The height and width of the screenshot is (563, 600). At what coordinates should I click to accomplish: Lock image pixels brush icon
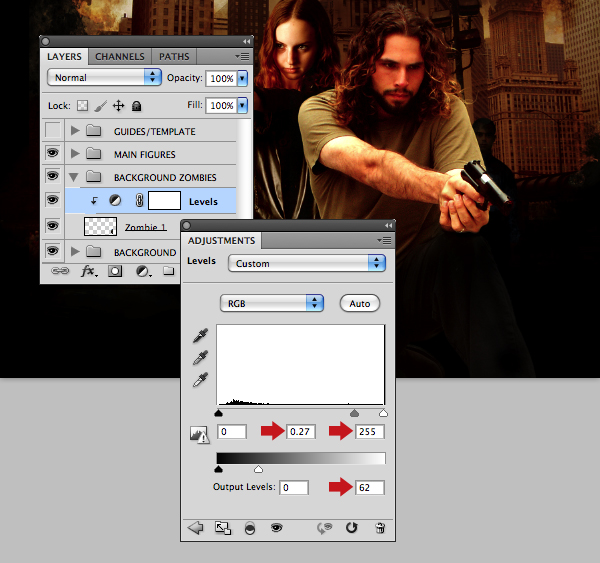pyautogui.click(x=101, y=106)
